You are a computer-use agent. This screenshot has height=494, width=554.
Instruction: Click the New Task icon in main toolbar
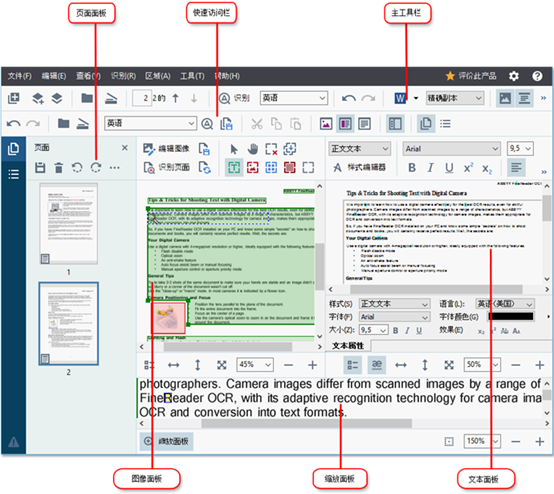pos(14,98)
